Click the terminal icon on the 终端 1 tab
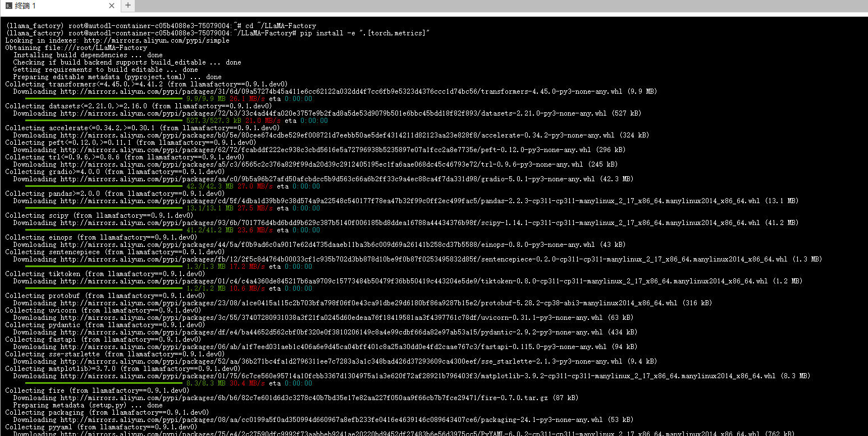The height and width of the screenshot is (436, 868). [x=8, y=6]
